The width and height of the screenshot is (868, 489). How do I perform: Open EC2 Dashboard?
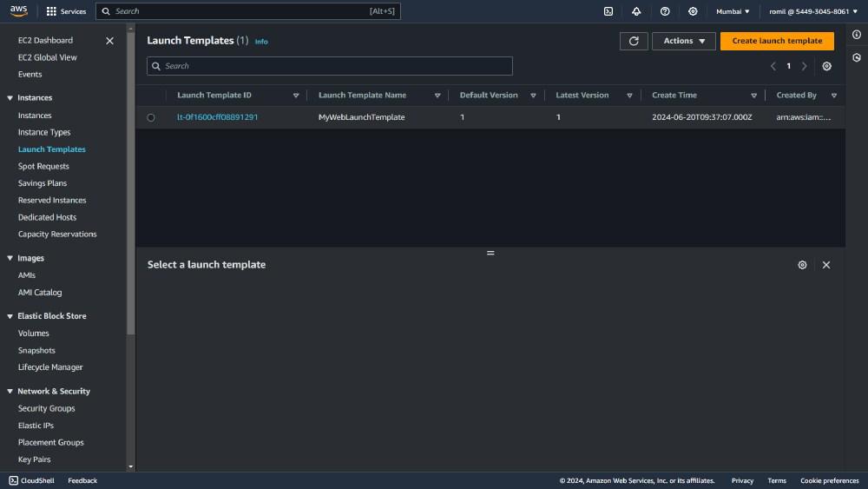point(45,41)
